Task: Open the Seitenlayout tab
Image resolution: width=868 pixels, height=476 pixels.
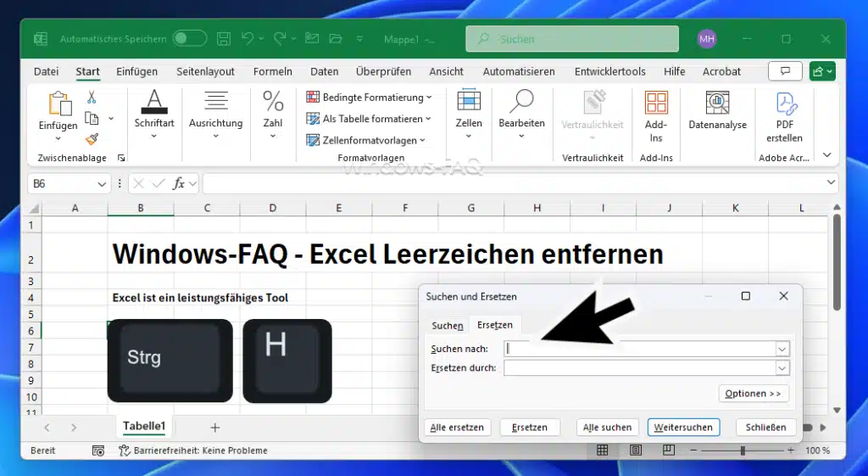Action: (205, 71)
